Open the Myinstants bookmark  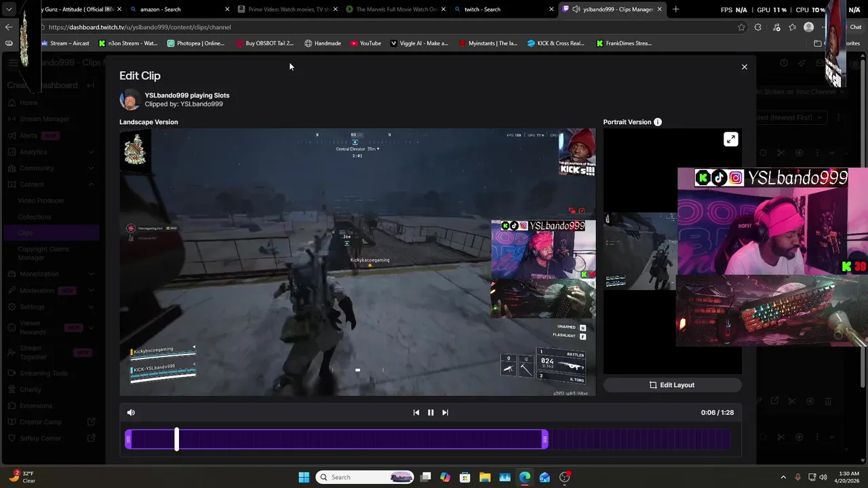click(488, 43)
